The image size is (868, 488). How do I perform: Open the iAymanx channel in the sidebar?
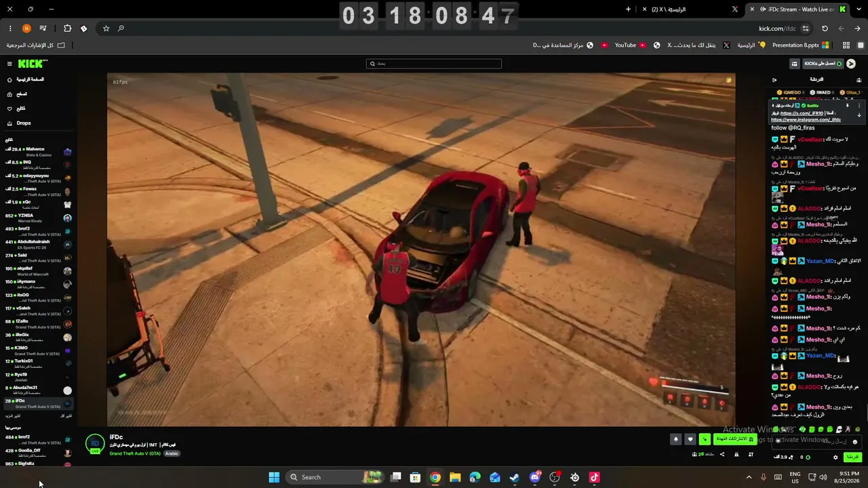[x=38, y=284]
